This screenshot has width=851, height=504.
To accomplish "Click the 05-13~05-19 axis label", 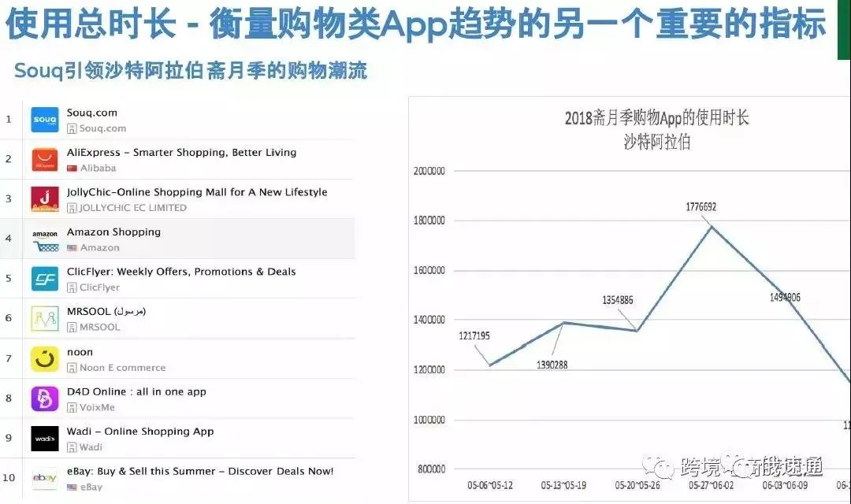I will point(563,486).
